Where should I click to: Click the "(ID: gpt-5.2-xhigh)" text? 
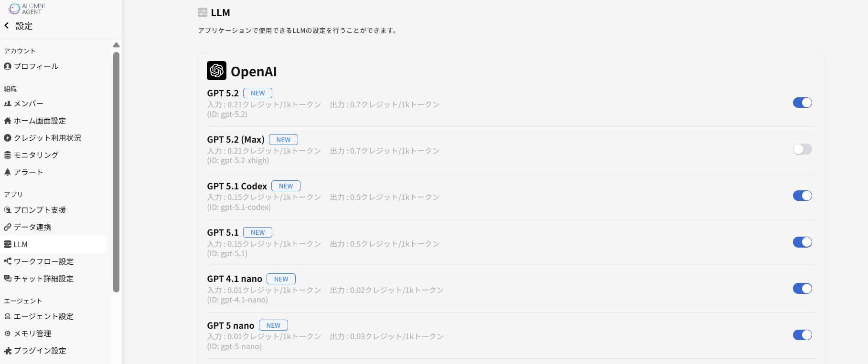pos(238,161)
